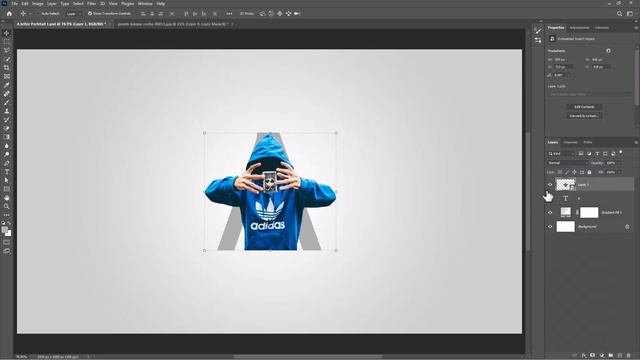Image resolution: width=640 pixels, height=360 pixels.
Task: Switch to the Channels tab
Action: (571, 142)
